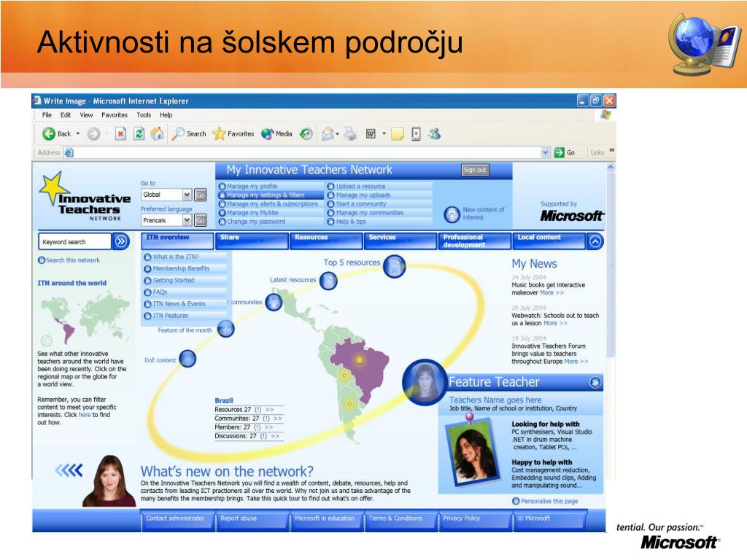747x560 pixels.
Task: Go to Home page icon
Action: (x=157, y=134)
